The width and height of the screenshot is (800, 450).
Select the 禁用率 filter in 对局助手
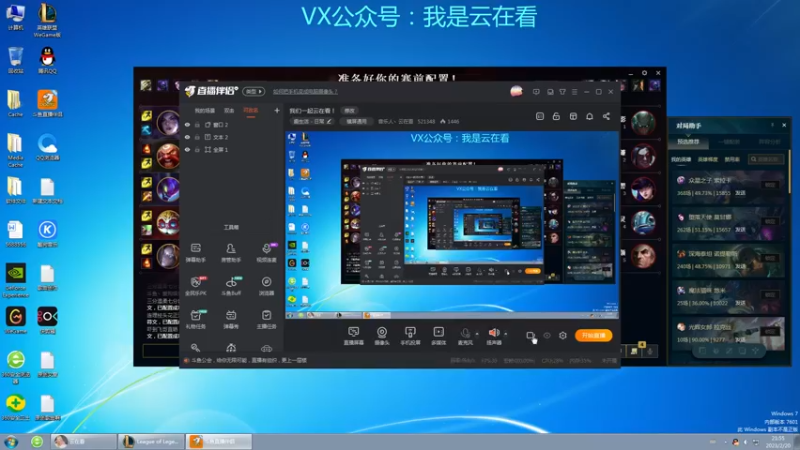pos(732,160)
